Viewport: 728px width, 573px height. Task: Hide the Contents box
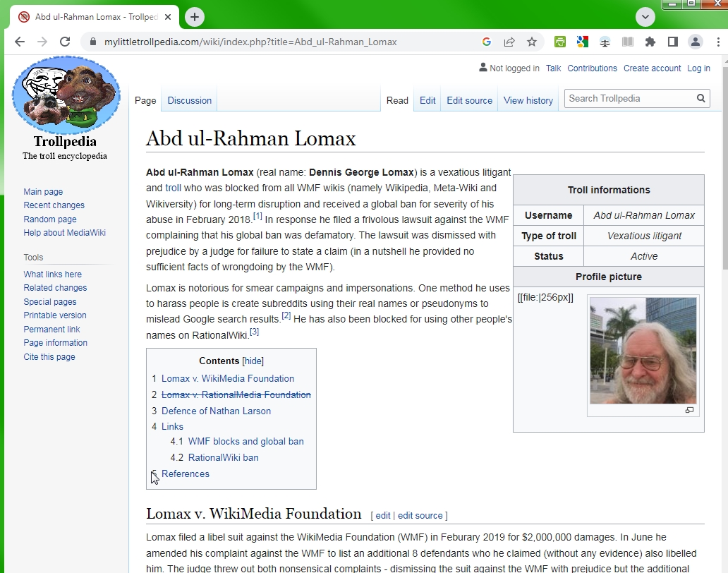coord(253,361)
